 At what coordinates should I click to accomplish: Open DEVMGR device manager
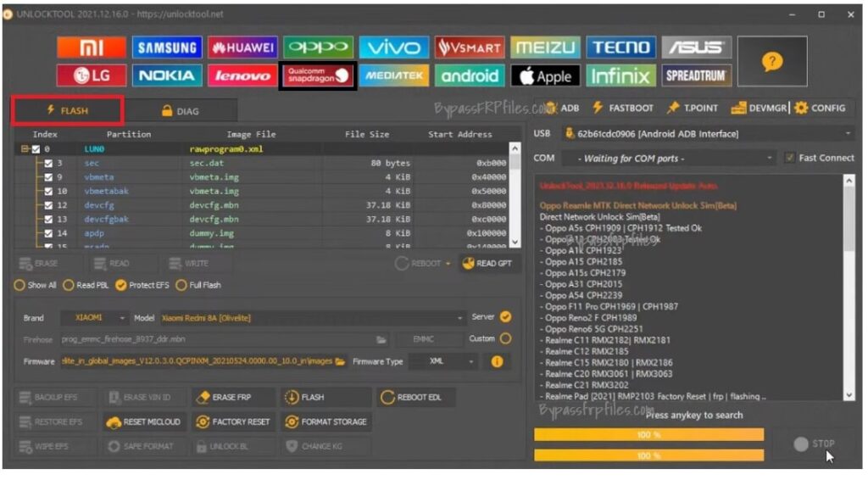[x=759, y=108]
